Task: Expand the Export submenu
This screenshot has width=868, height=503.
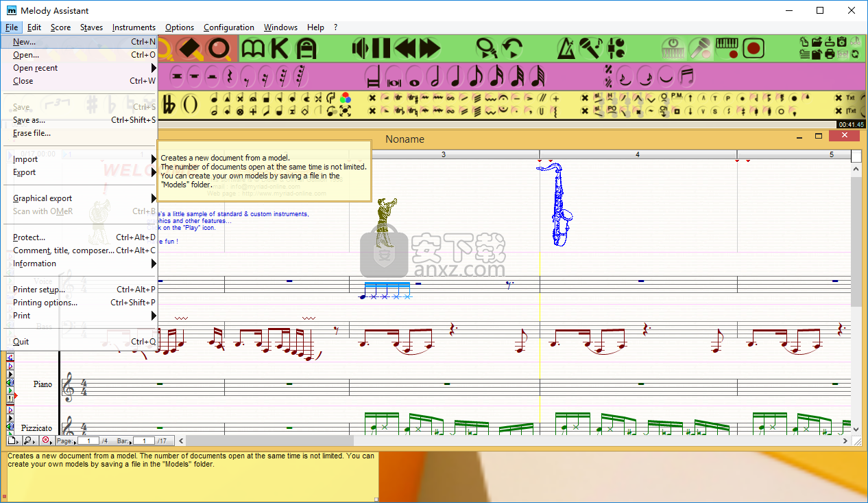Action: point(80,172)
